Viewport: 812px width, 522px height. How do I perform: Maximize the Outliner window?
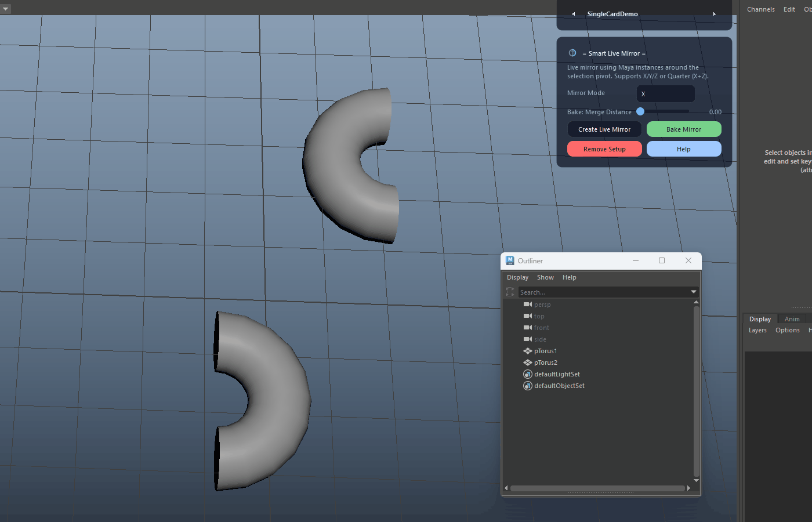(662, 260)
